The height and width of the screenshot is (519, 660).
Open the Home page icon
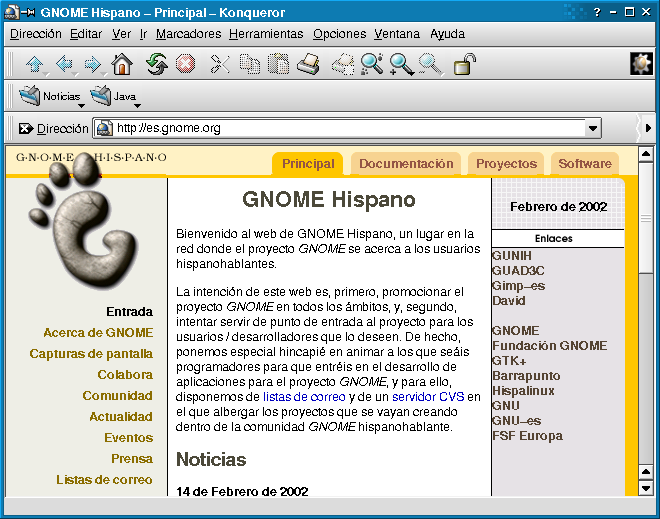coord(122,64)
